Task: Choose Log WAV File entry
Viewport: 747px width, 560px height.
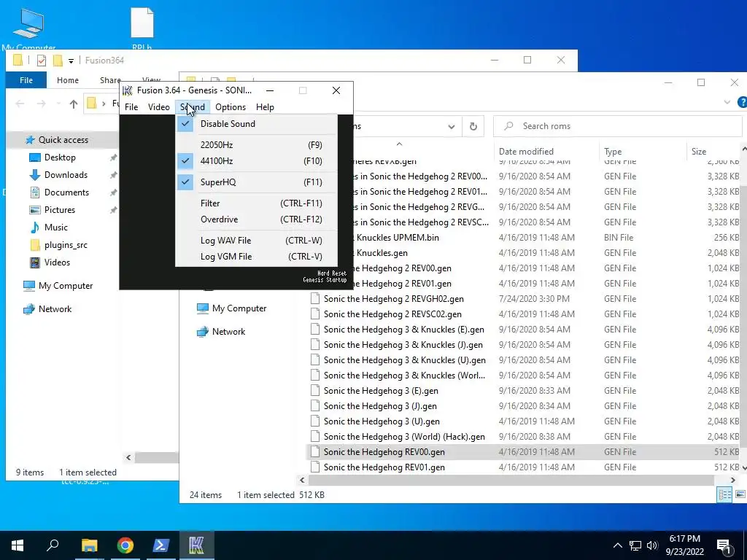Action: click(256, 241)
